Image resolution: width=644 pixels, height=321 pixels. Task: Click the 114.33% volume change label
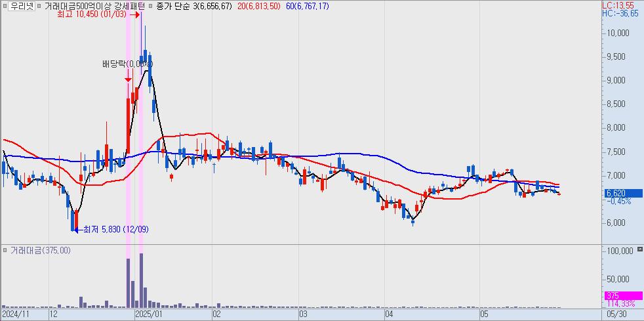click(620, 304)
